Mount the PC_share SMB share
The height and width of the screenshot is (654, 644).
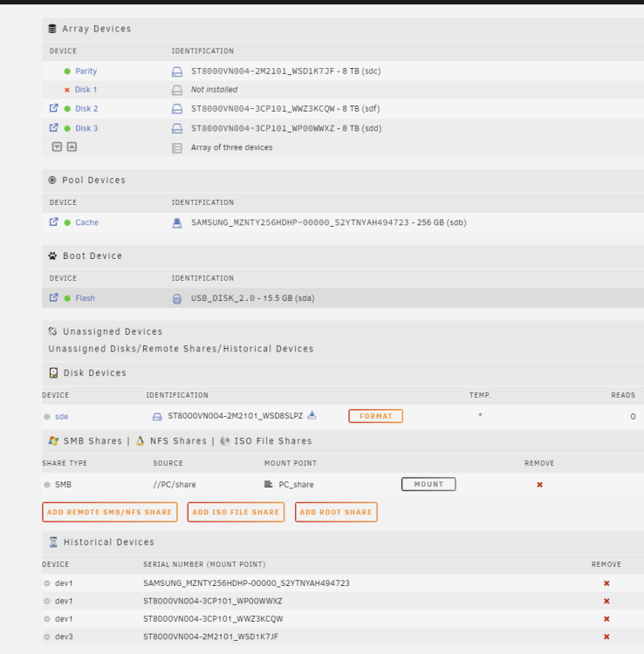pyautogui.click(x=428, y=484)
